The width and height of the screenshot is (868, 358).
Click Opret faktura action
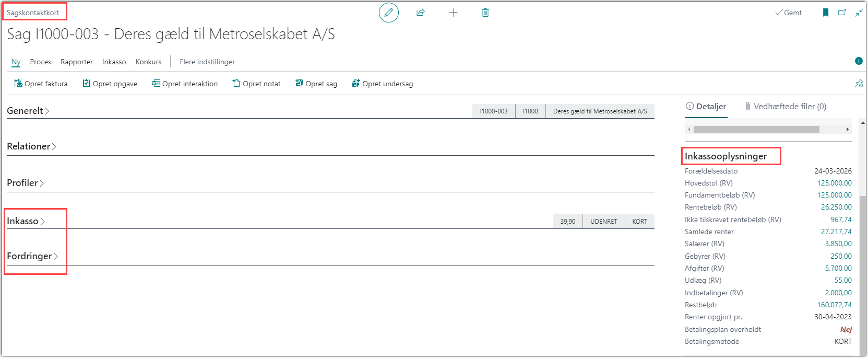coord(41,84)
